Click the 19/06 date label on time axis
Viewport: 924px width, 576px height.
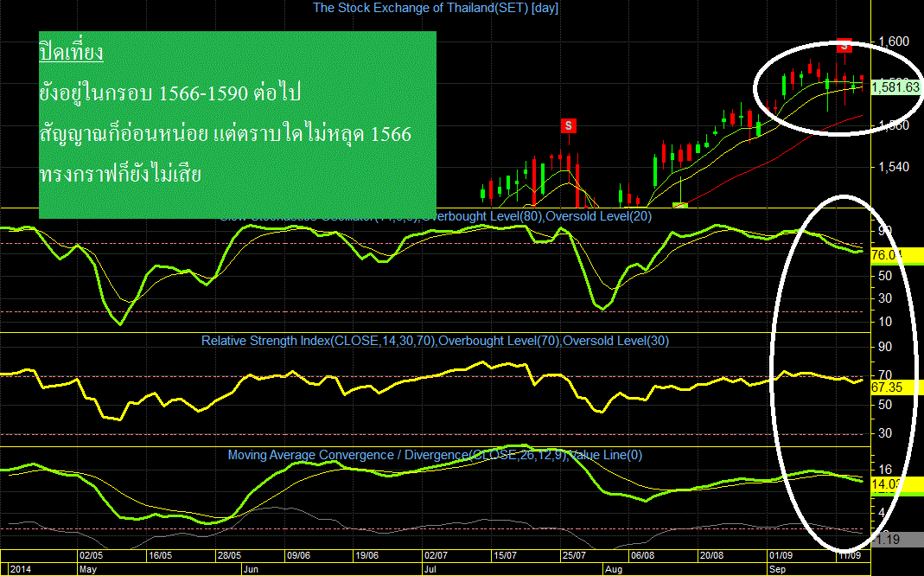click(366, 555)
